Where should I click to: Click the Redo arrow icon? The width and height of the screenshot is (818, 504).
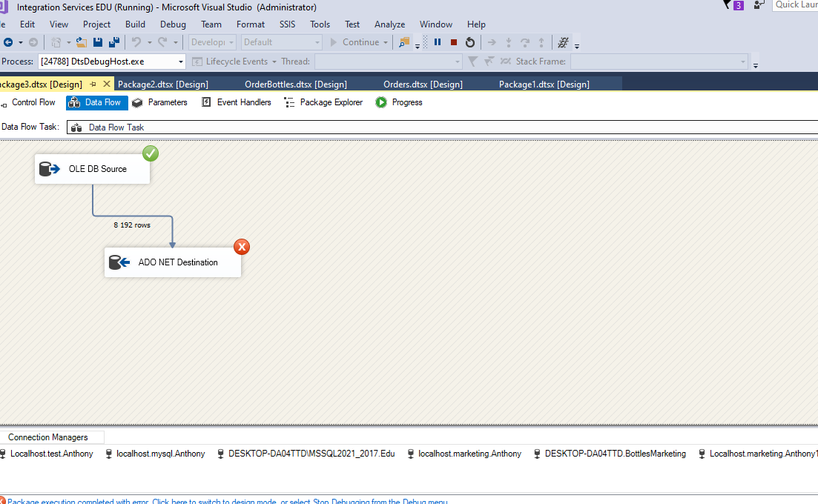[x=162, y=42]
